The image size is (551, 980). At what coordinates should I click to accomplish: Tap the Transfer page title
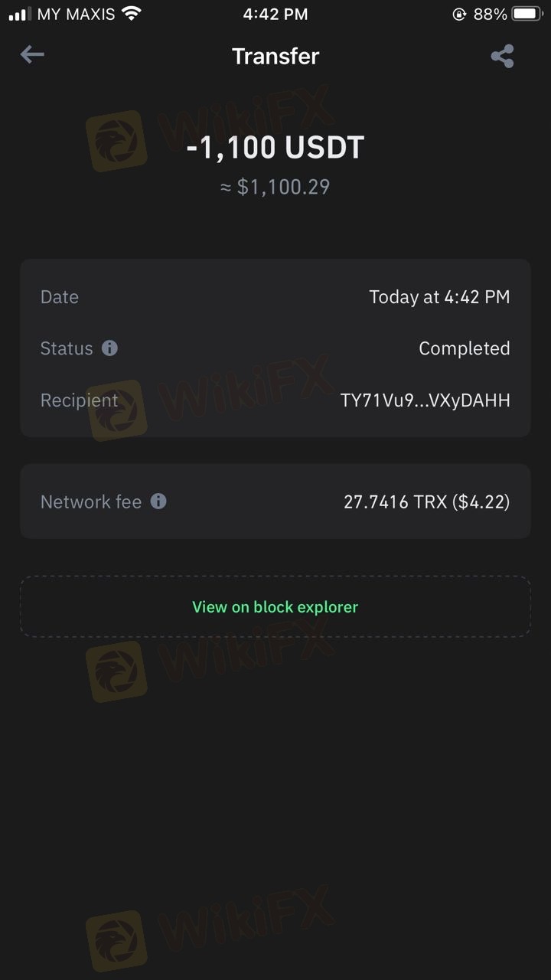pos(275,56)
